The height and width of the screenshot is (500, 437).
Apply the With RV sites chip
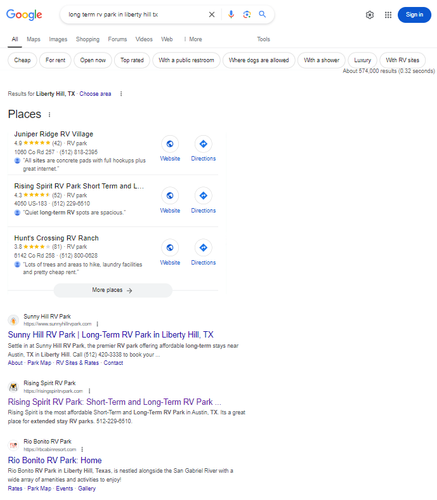[402, 60]
